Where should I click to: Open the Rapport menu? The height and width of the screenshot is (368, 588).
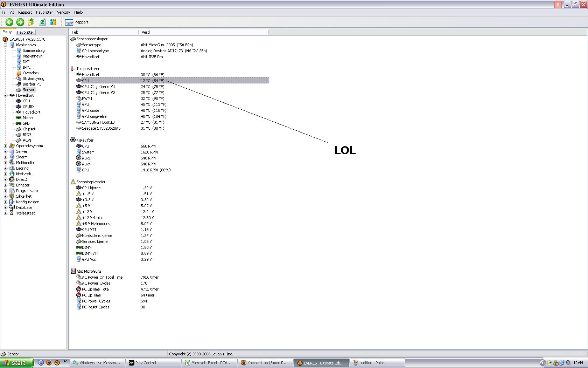click(25, 12)
